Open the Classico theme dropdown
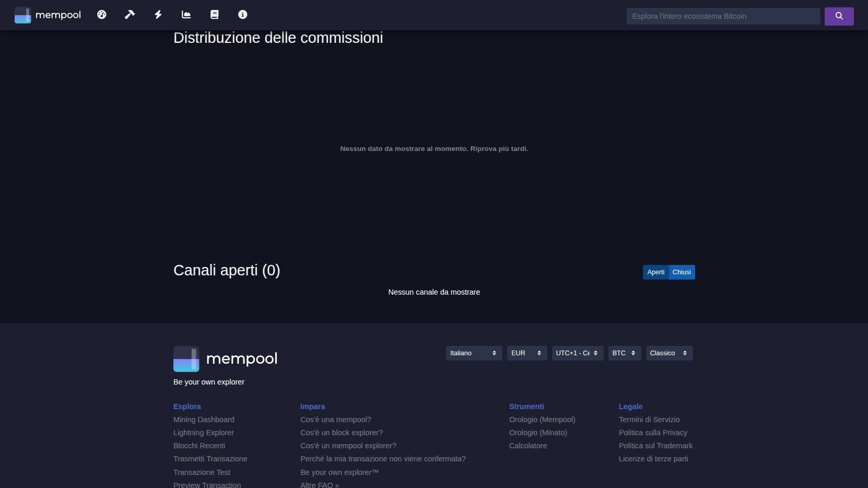Image resolution: width=868 pixels, height=488 pixels. [x=669, y=353]
